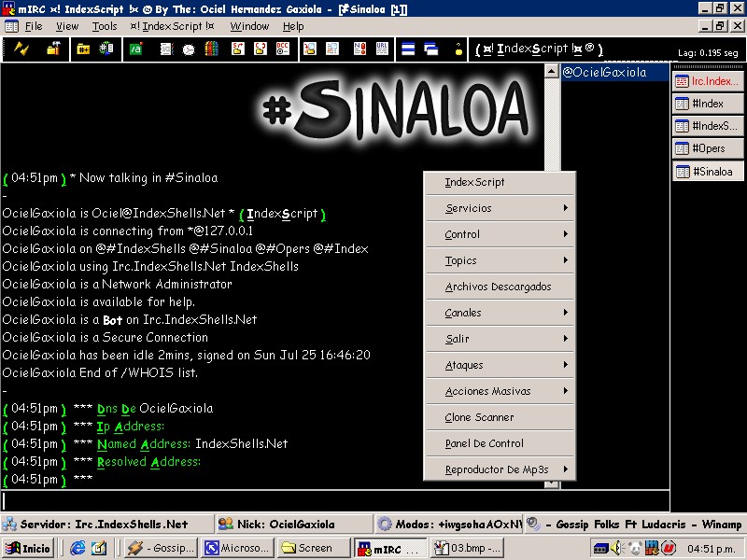Open the Scripts Editor /a icon
Viewport: 747px width, 560px height.
(x=135, y=49)
